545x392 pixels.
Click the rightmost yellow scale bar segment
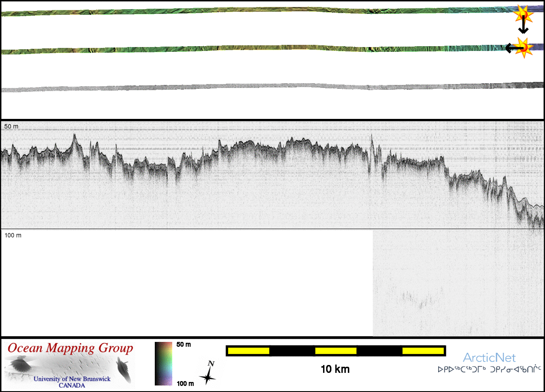(422, 351)
